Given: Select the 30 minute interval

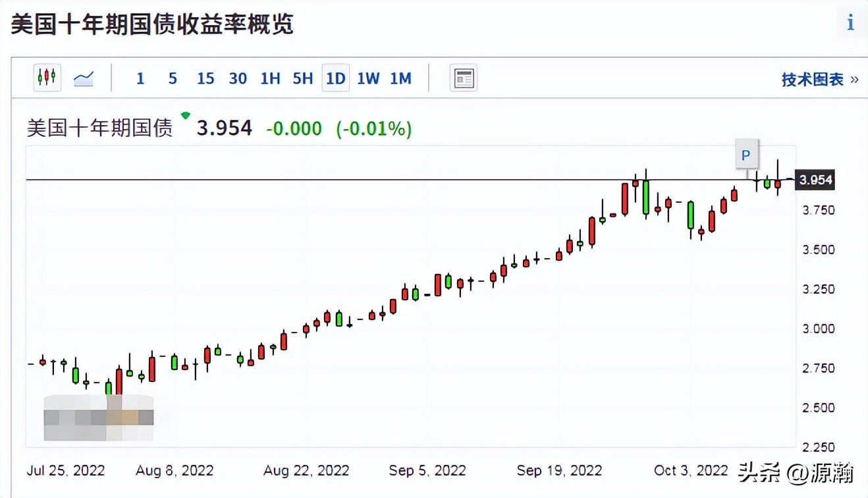Looking at the screenshot, I should (238, 78).
